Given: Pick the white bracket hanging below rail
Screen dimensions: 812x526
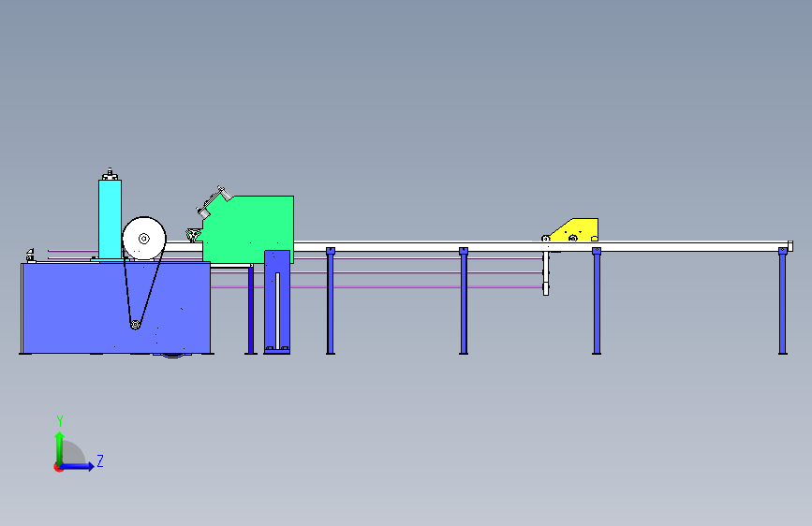Looking at the screenshot, I should coord(546,273).
